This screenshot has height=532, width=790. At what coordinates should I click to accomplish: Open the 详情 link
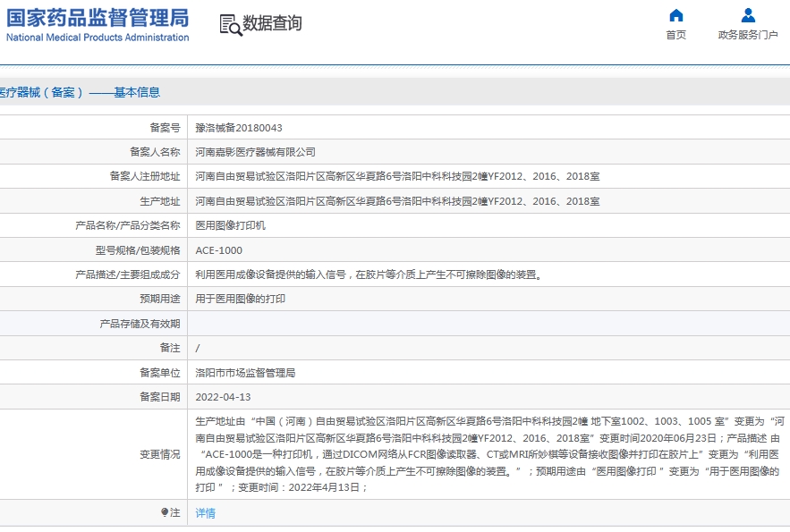point(205,513)
